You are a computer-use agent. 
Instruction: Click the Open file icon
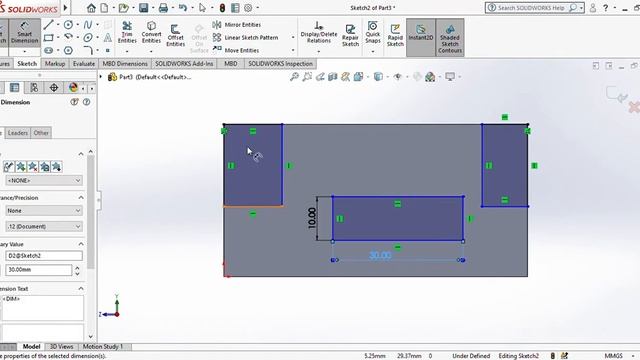click(123, 8)
